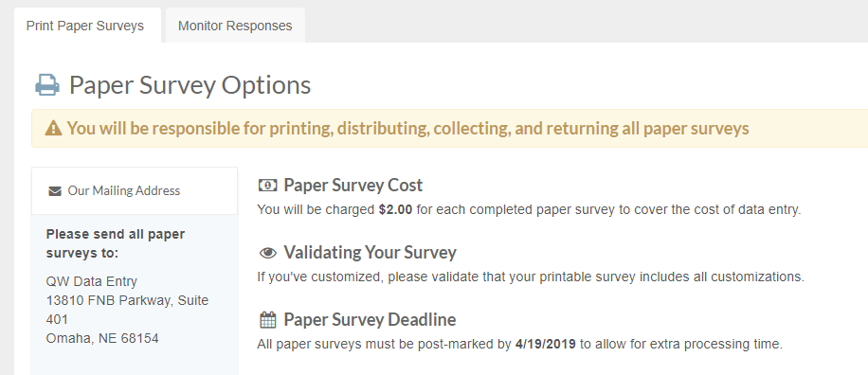
Task: Click the calendar icon by Paper Survey Deadline
Action: (x=268, y=320)
